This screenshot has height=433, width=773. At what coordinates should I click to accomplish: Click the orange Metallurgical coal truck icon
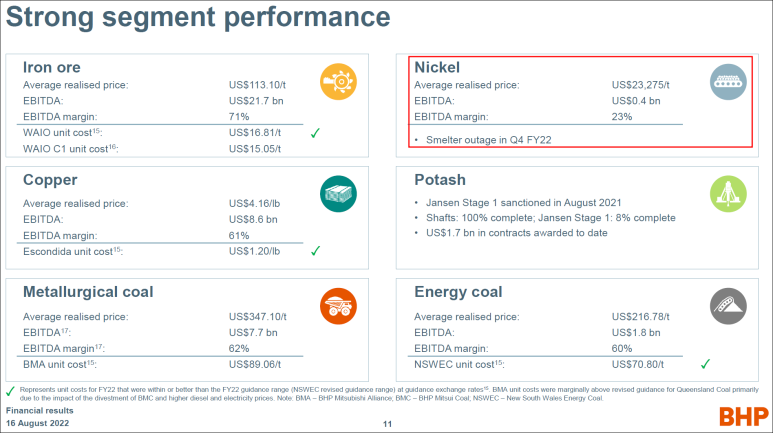[x=338, y=306]
